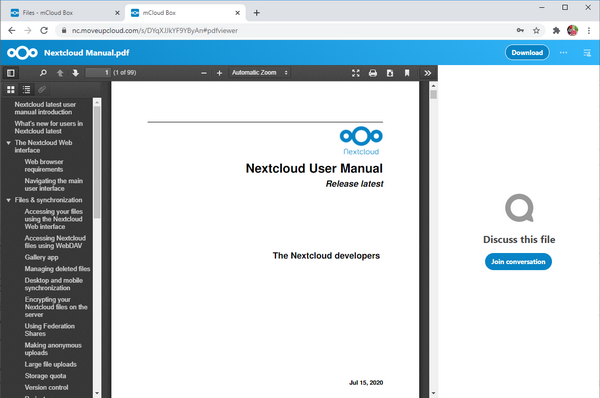Open 'Storage quota' outline entry

(x=45, y=376)
